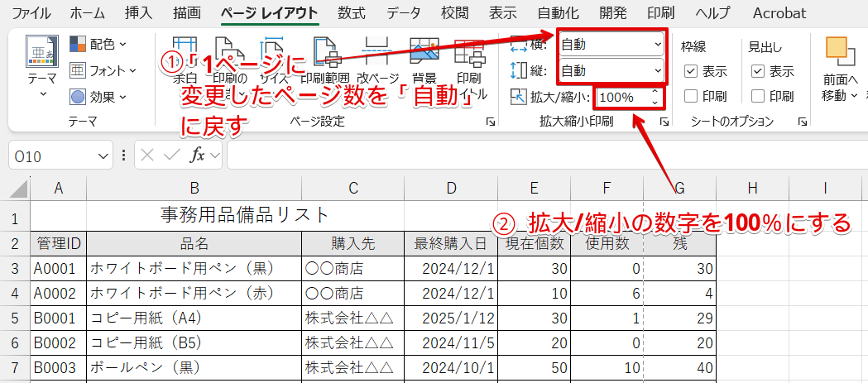
Task: Switch to the 数式 tab
Action: tap(351, 12)
